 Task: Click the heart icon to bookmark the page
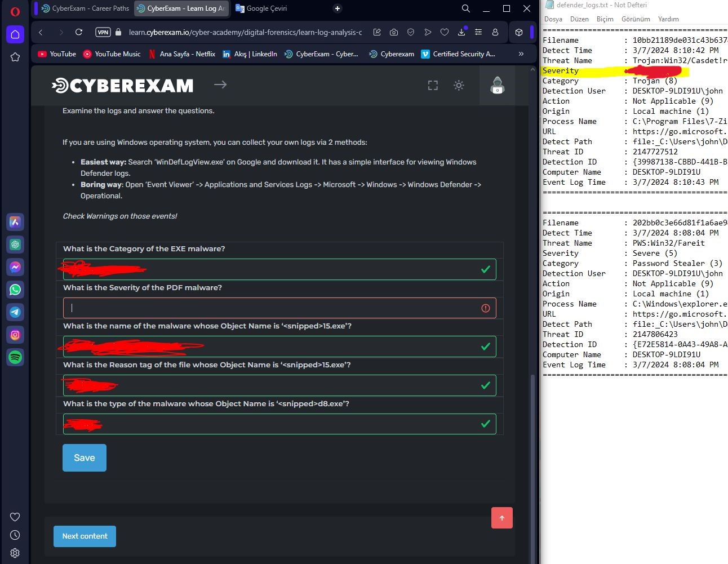point(445,33)
